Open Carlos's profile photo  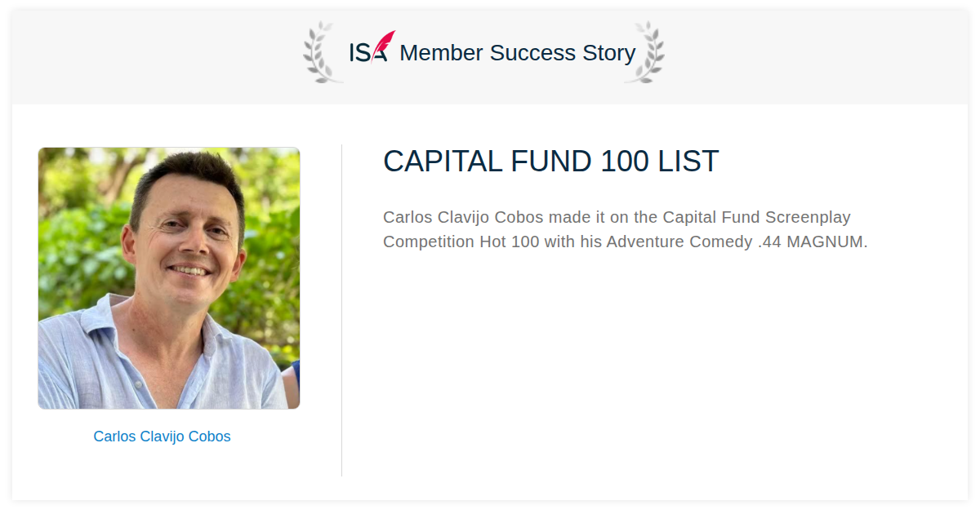(169, 278)
